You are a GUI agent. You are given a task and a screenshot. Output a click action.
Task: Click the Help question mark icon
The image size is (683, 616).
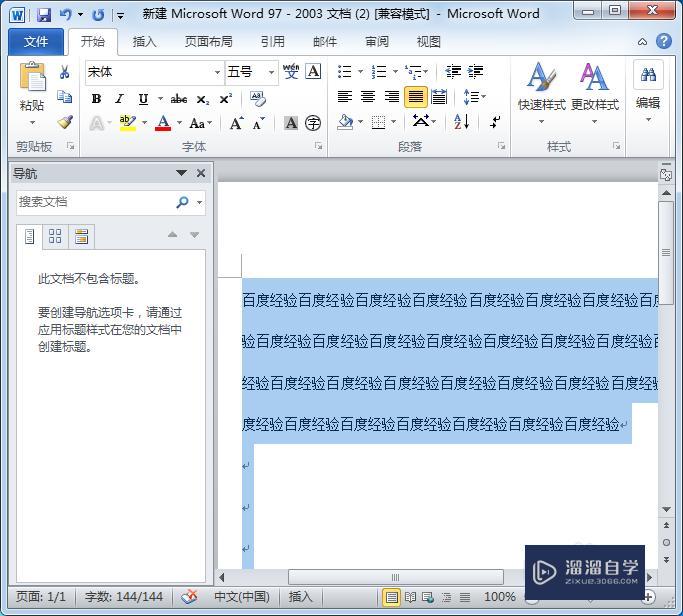click(664, 41)
